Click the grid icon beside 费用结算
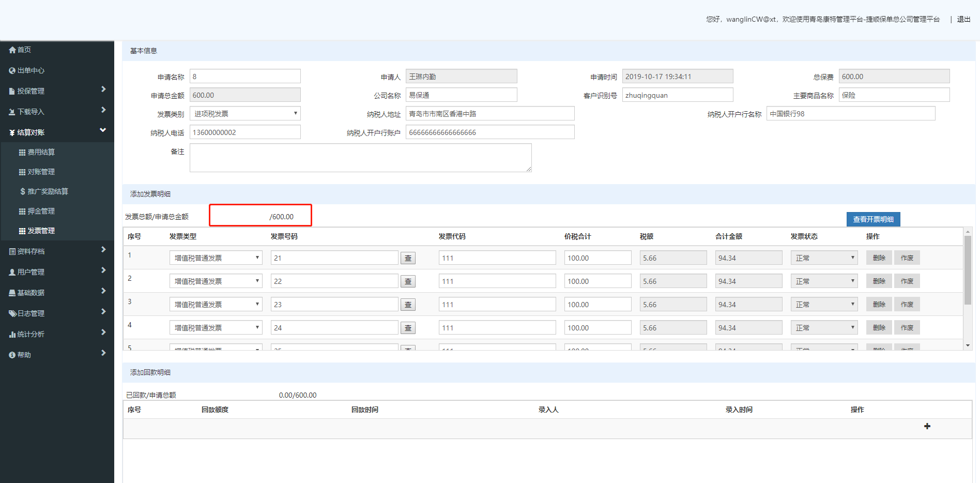The height and width of the screenshot is (483, 980). (22, 153)
